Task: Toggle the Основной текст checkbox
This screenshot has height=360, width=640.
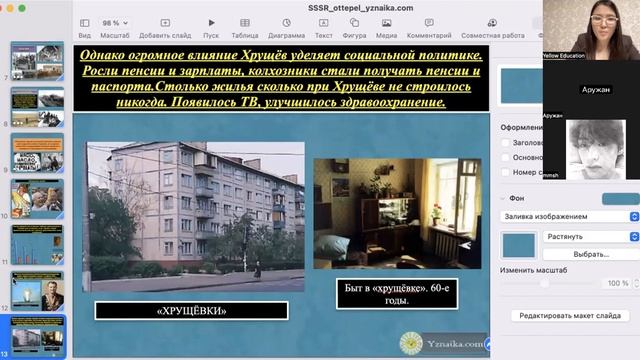Action: point(505,157)
